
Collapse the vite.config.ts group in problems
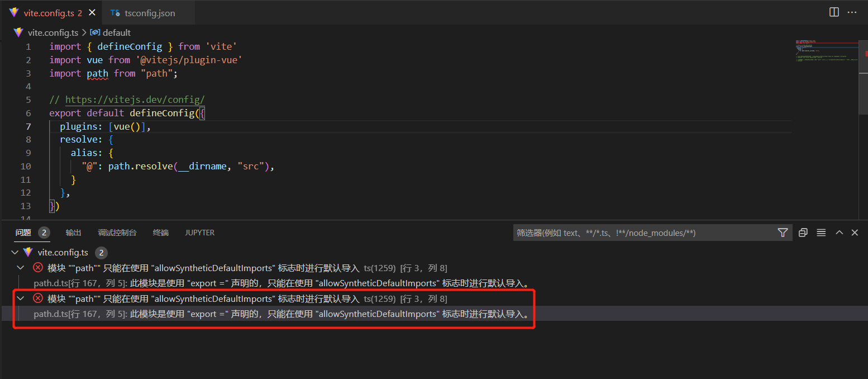pyautogui.click(x=15, y=253)
